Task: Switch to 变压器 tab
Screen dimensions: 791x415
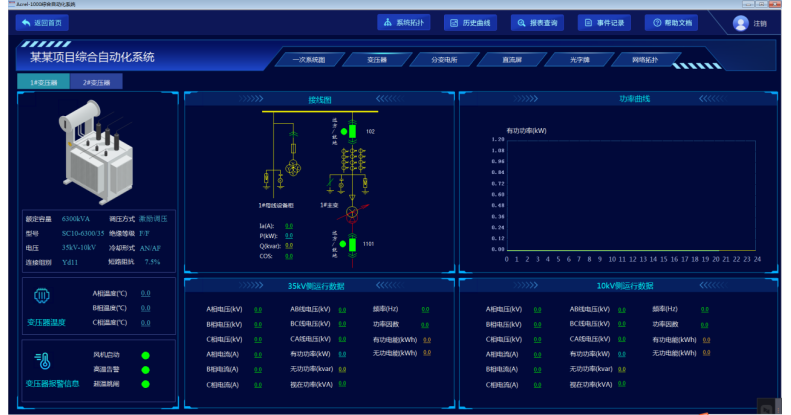Action: [x=377, y=60]
